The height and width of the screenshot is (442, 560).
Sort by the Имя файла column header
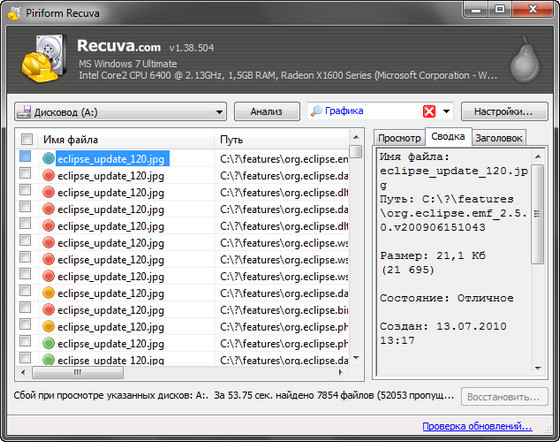pos(126,140)
